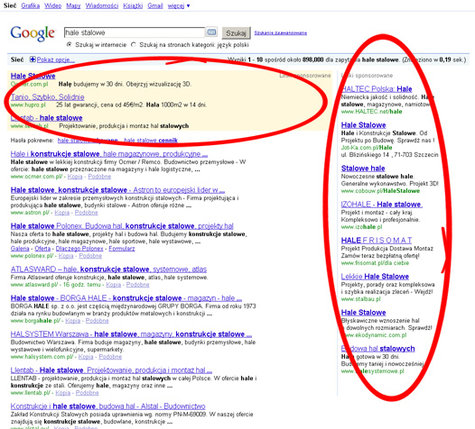
Task: Open Gmail from the top navigation
Action: coord(155,6)
